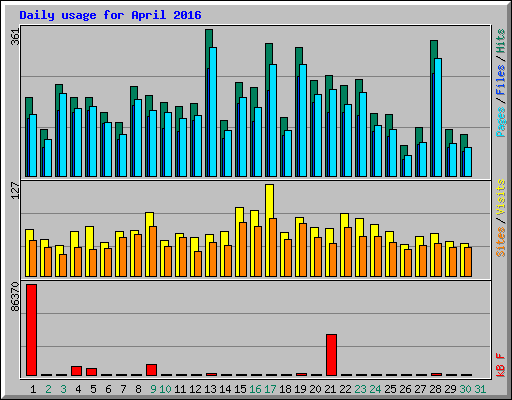Click the "Daily usage for April 2016" title
Viewport: 512px width, 400px height.
pyautogui.click(x=110, y=15)
